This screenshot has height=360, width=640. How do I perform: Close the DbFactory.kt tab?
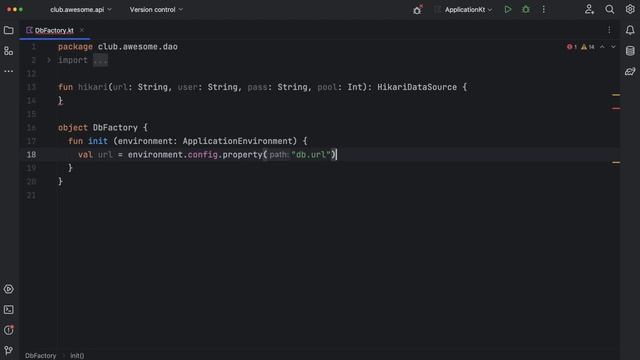[82, 30]
